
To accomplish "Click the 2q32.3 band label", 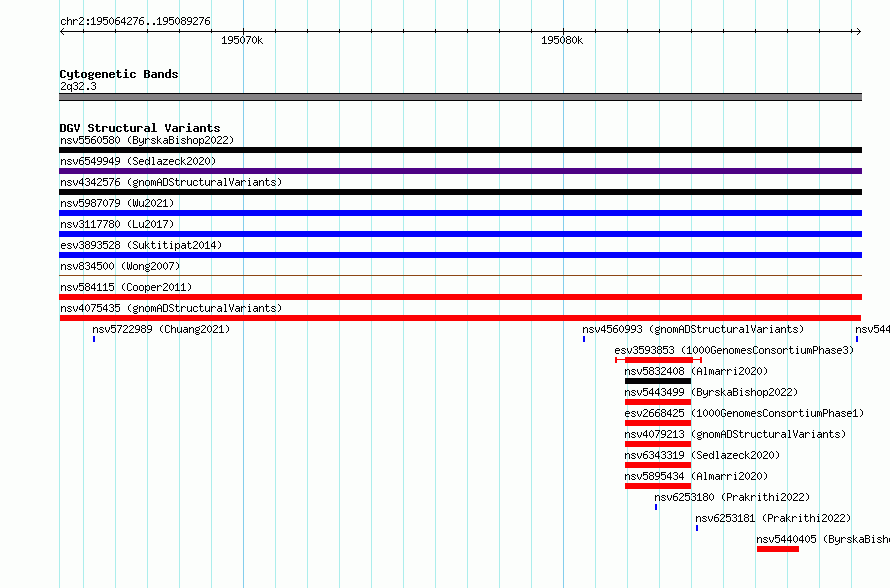I will (78, 86).
